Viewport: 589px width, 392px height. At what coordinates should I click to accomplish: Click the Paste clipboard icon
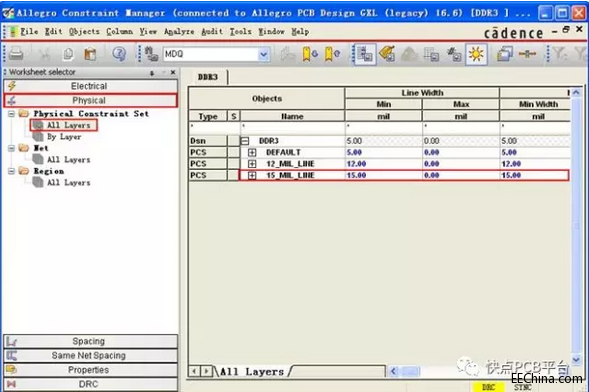click(x=90, y=54)
